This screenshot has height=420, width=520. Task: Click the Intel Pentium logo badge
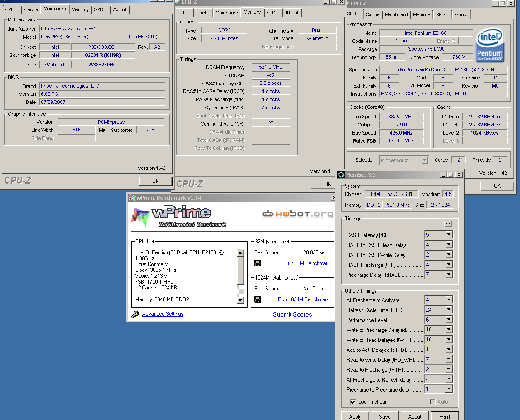click(490, 45)
